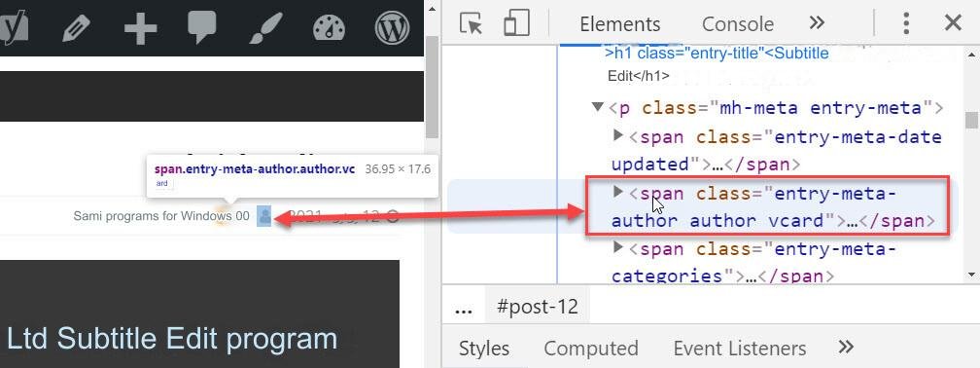The image size is (980, 368).
Task: Expand the entry-meta-date span node
Action: (x=618, y=134)
